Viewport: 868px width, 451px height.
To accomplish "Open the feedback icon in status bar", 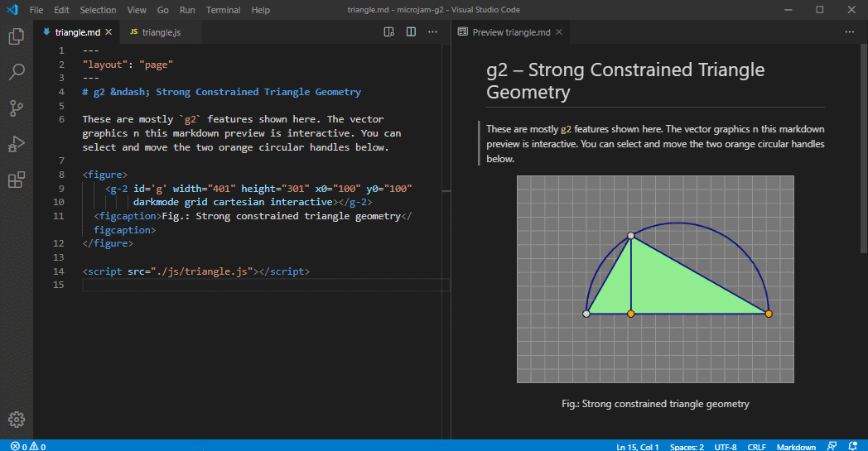I will point(832,446).
